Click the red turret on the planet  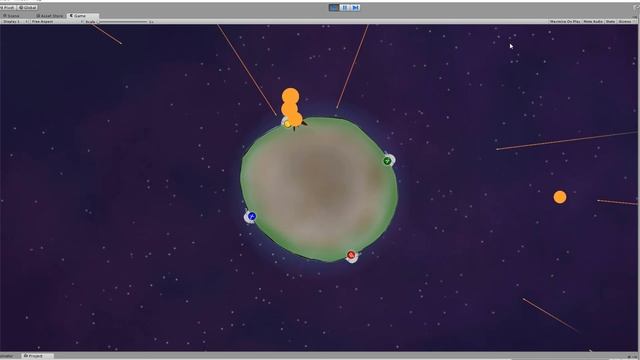[351, 256]
